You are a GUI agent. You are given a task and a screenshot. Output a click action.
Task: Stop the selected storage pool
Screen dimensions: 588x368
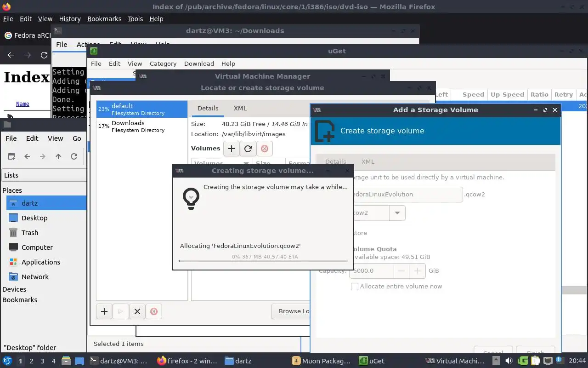tap(137, 311)
